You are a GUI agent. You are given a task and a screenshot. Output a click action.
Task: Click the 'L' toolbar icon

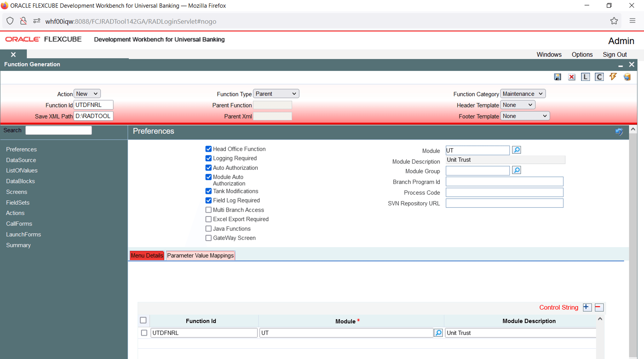[585, 77]
